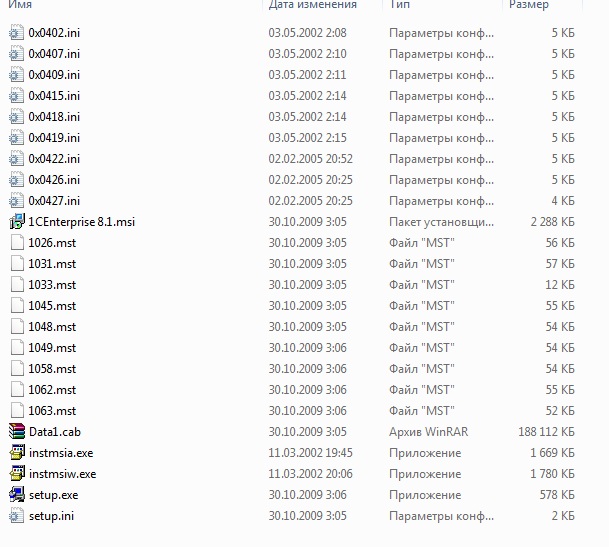This screenshot has width=609, height=547.
Task: Click size 56 КБ of 1026.mst
Action: point(560,243)
